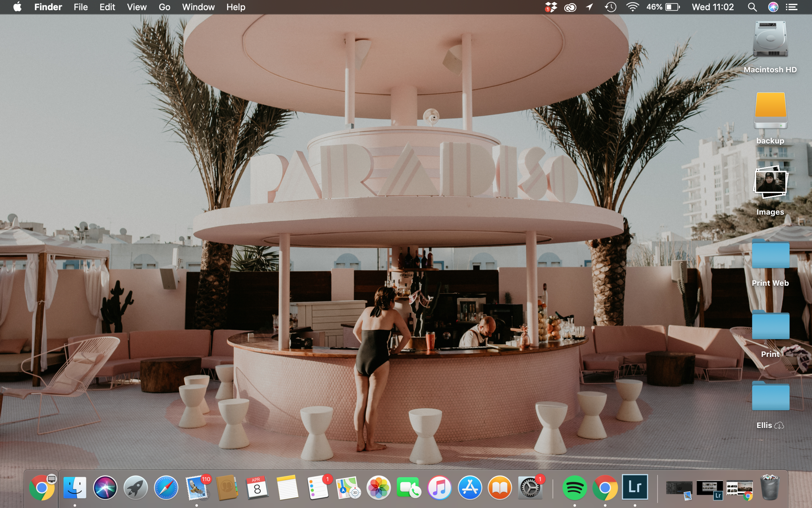Viewport: 812px width, 508px height.
Task: Click the clock reading Wed 11:02
Action: click(713, 7)
